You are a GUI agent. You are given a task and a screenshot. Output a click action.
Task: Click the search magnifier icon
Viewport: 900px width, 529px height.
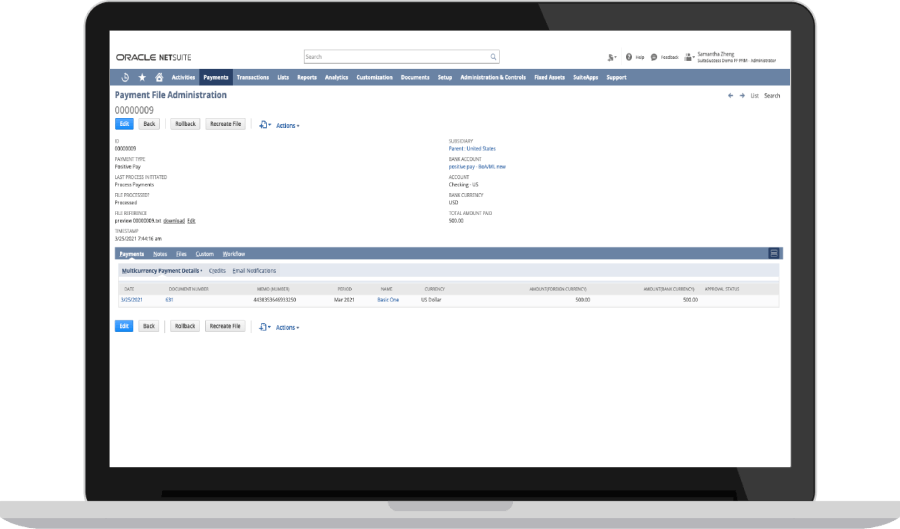[x=493, y=57]
